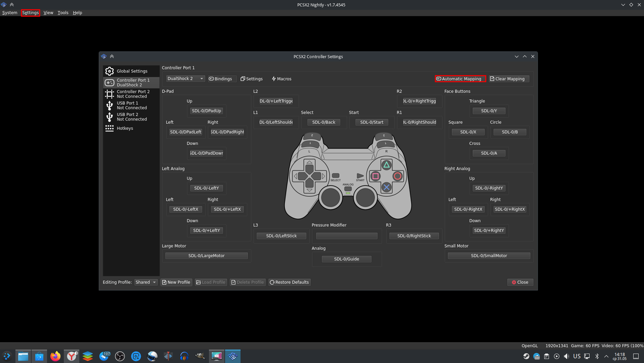Open the Tools menu
Image resolution: width=644 pixels, height=363 pixels.
point(63,12)
